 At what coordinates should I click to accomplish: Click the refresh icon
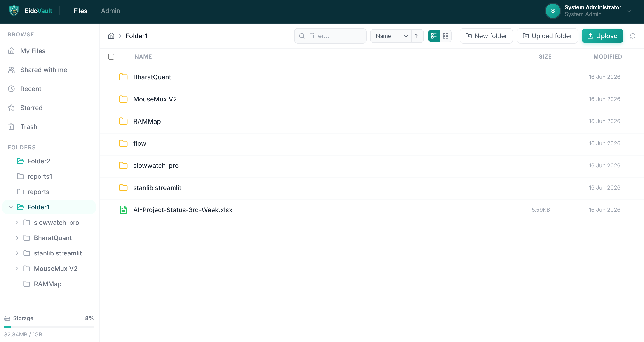coord(633,36)
